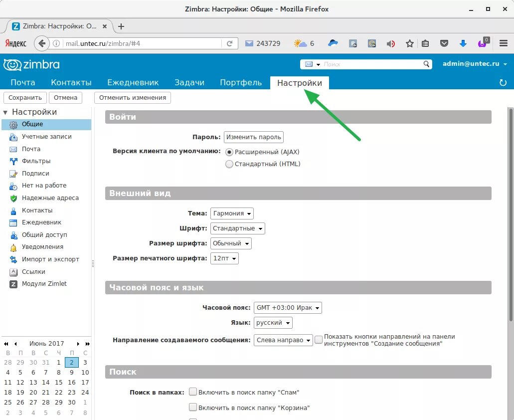Click in the Zimbra search field
This screenshot has height=420, width=514.
372,64
